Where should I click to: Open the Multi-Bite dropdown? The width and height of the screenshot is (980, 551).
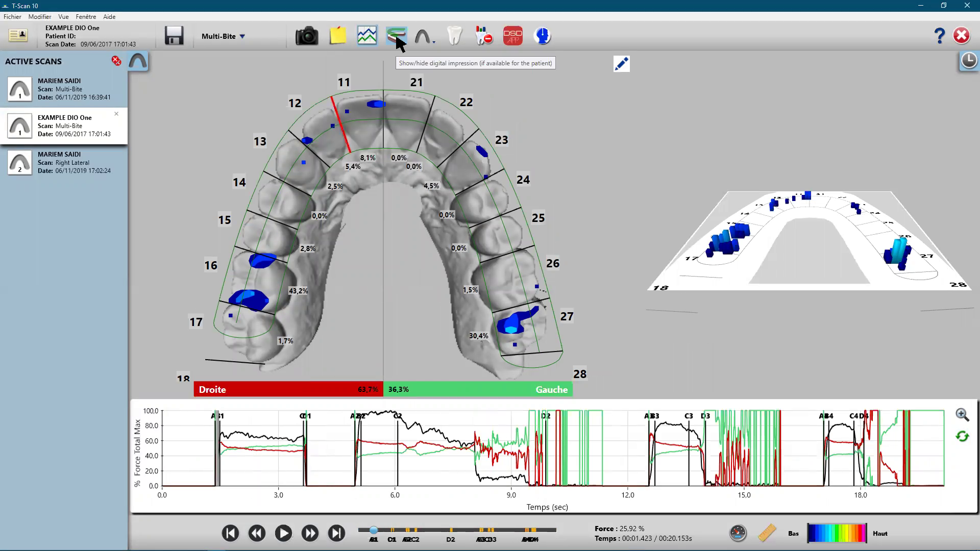tap(224, 36)
